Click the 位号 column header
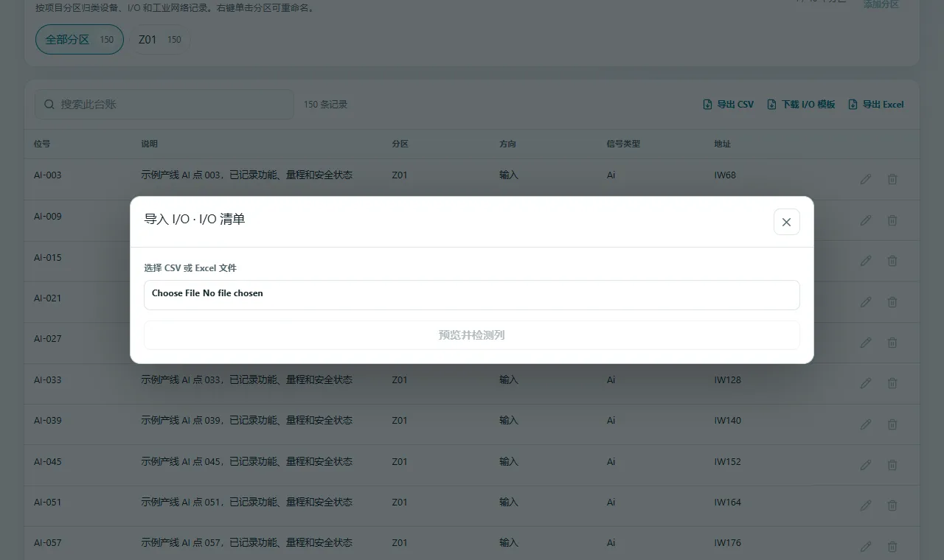The height and width of the screenshot is (560, 944). pyautogui.click(x=42, y=144)
